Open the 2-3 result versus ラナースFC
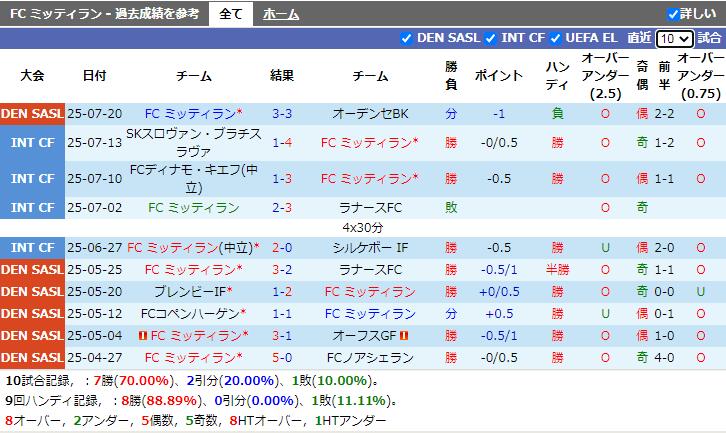Image resolution: width=726 pixels, height=433 pixels. click(282, 207)
